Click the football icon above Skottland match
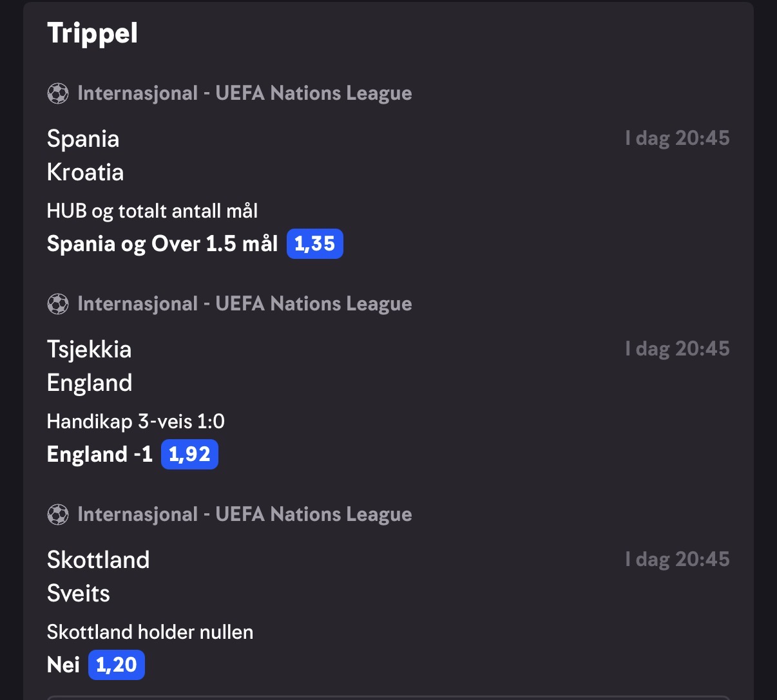 [58, 515]
